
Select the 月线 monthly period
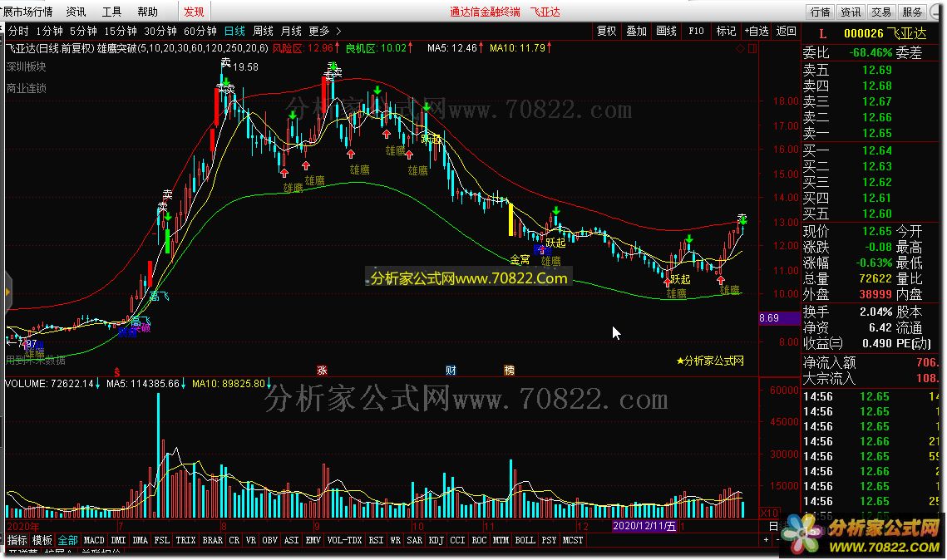click(291, 31)
